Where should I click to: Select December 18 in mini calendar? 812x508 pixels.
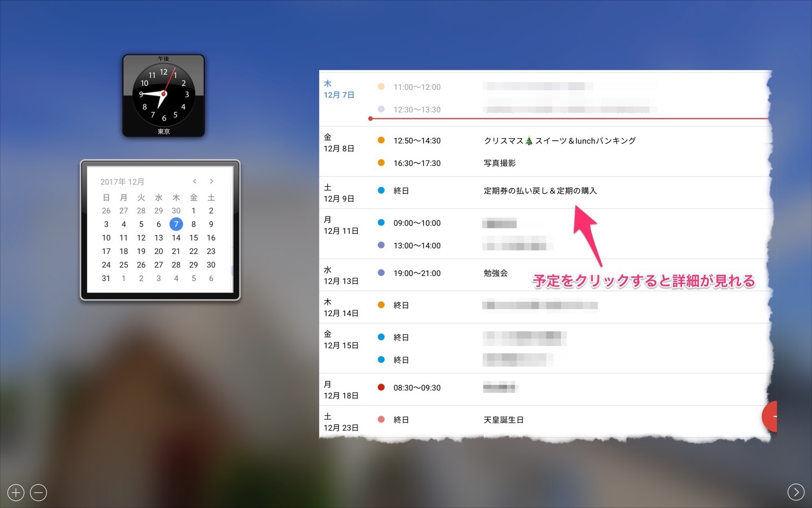[x=124, y=251]
